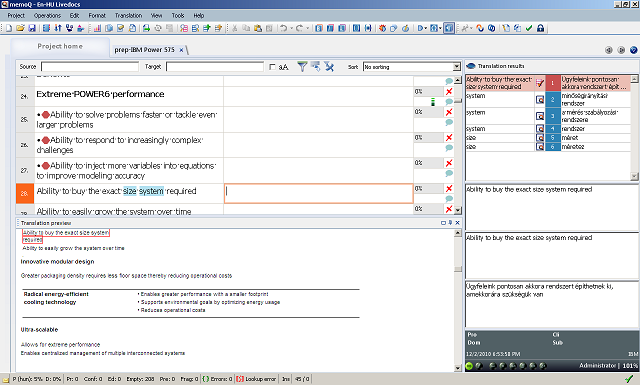Click the Target filter input field
Viewport: 640px width, 385px height.
click(x=215, y=67)
